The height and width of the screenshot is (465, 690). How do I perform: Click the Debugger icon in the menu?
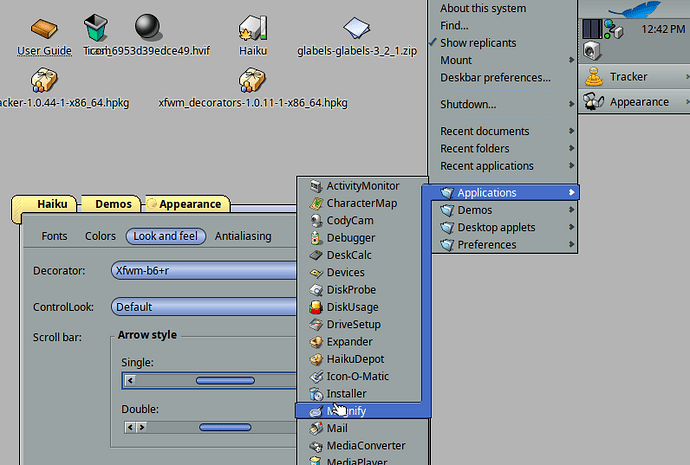coord(316,238)
